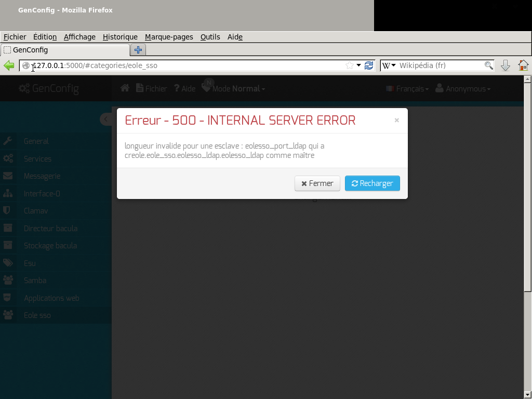Close the error dialog with the X
This screenshot has width=532, height=399.
pyautogui.click(x=396, y=121)
